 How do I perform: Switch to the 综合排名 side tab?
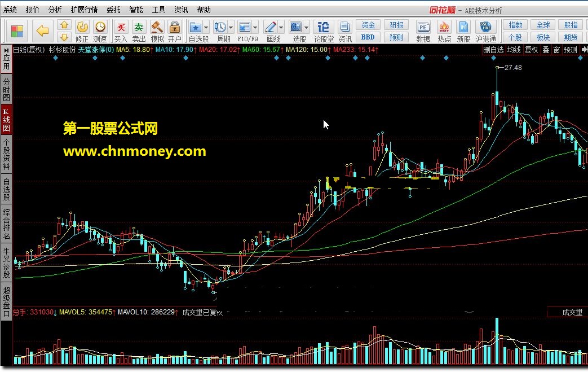(6, 224)
